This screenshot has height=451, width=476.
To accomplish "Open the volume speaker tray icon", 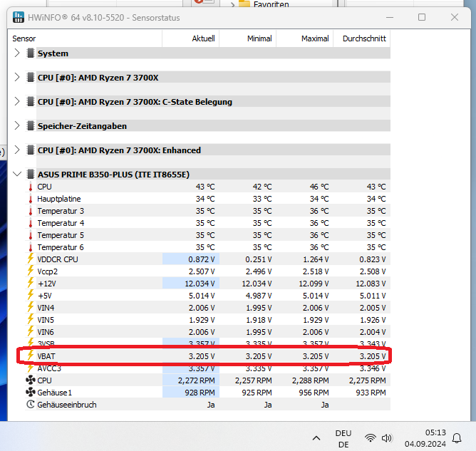I will pos(387,438).
